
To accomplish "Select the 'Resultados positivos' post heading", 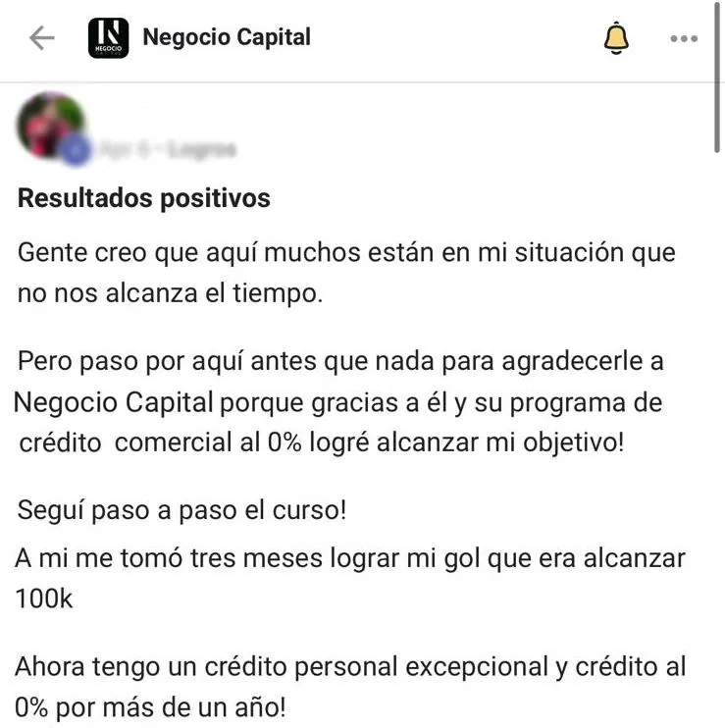I will pos(144,198).
